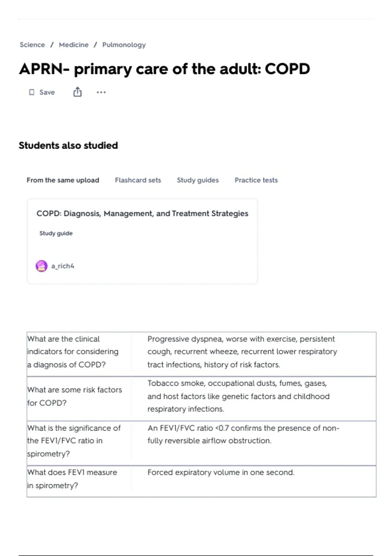The height and width of the screenshot is (556, 392).
Task: Click the Forced expiratory volume answer
Action: pyautogui.click(x=221, y=472)
